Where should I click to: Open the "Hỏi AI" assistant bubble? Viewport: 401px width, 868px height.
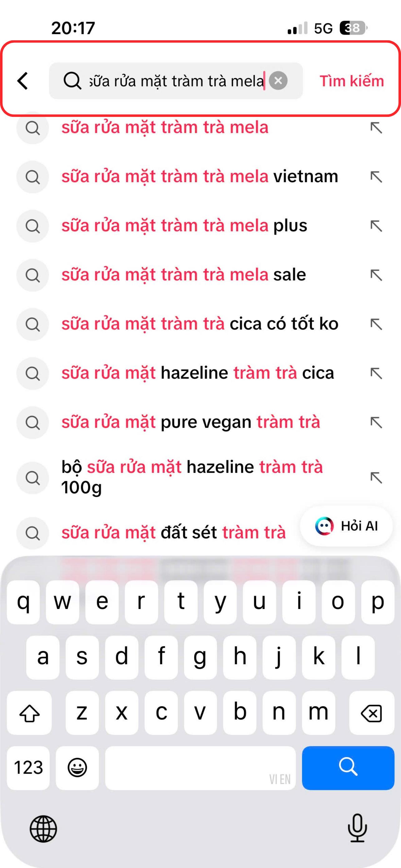346,526
